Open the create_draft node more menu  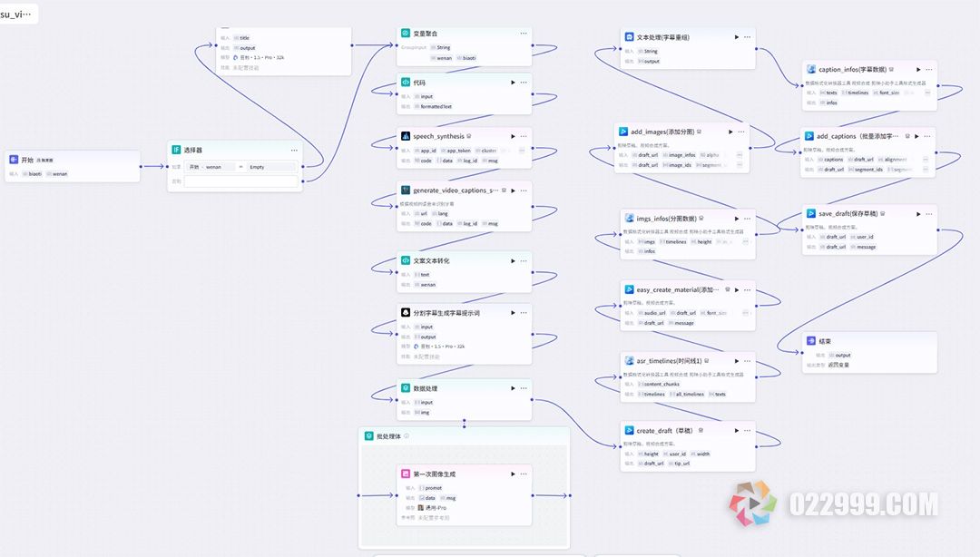pos(748,431)
